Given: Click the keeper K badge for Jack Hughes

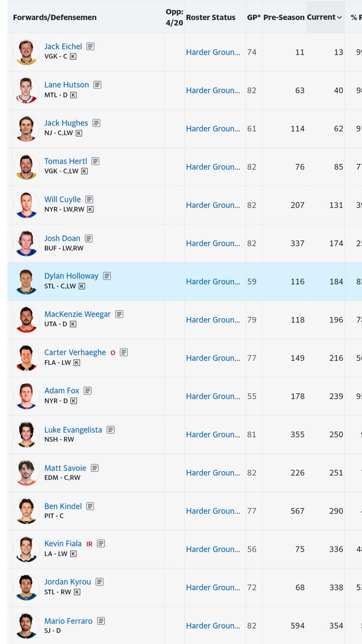Looking at the screenshot, I should click(x=79, y=133).
